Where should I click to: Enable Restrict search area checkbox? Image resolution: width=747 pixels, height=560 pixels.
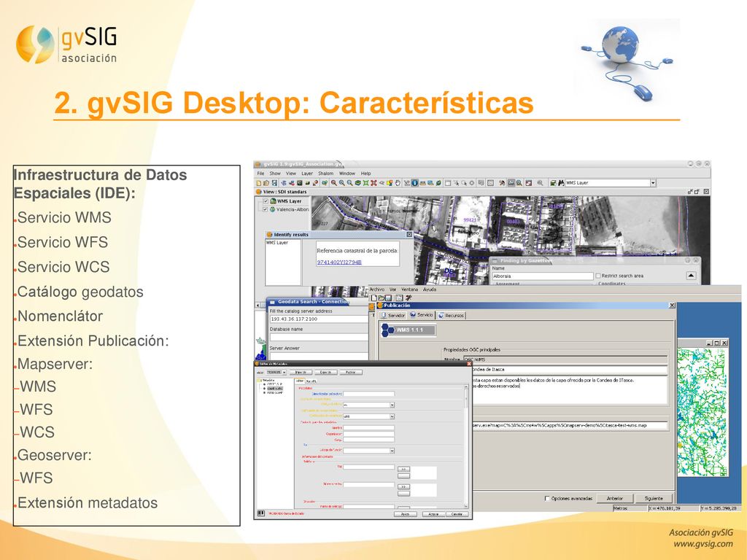tap(598, 276)
